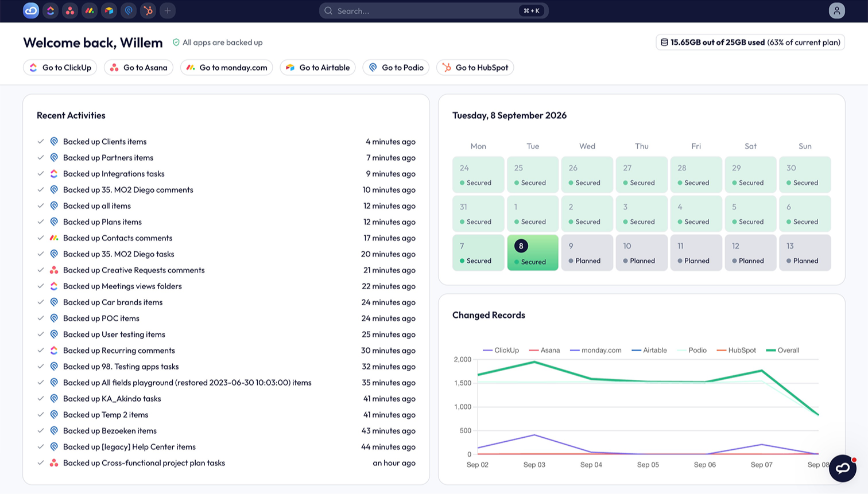This screenshot has height=494, width=868.
Task: Go to Airtable
Action: pyautogui.click(x=318, y=68)
